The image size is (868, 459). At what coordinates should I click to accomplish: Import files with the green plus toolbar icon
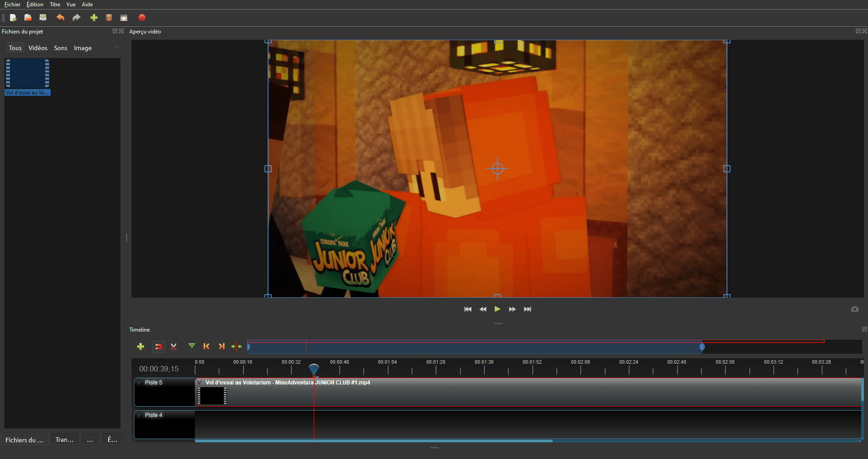pyautogui.click(x=94, y=18)
